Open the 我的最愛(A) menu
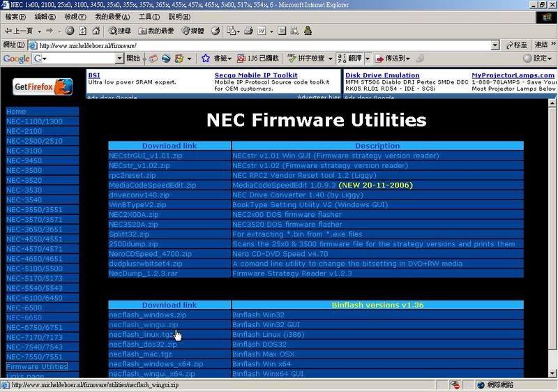558x392 pixels. point(112,17)
